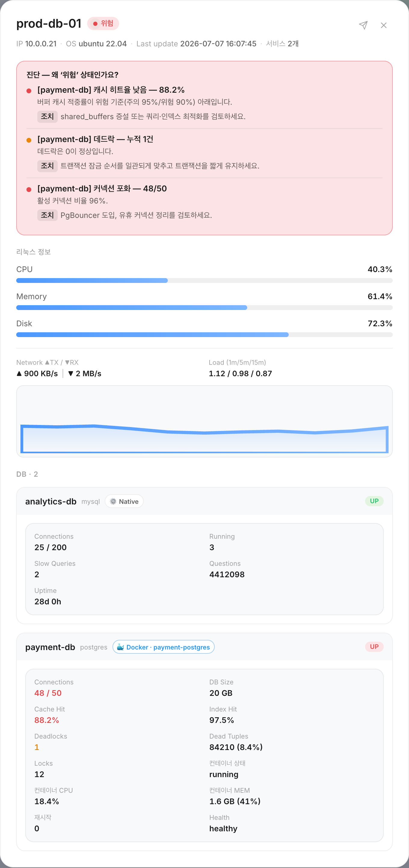409x868 pixels.
Task: Click the green UP badge on analytics-db
Action: pos(374,501)
